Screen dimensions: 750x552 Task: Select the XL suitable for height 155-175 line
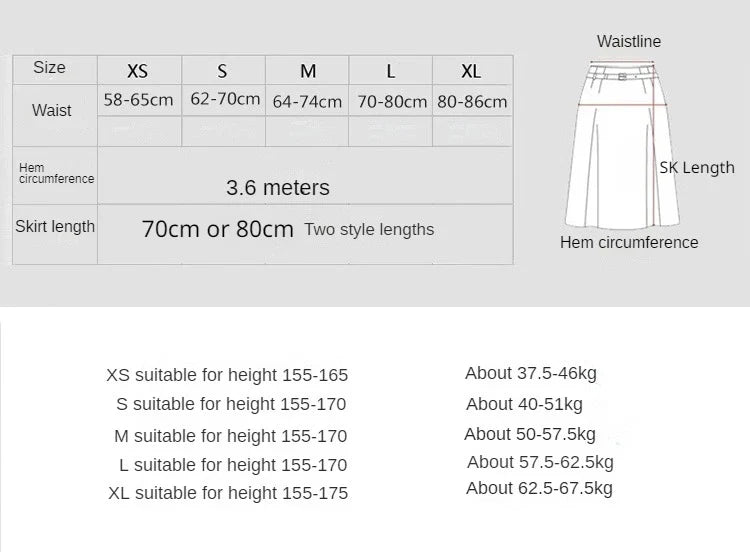click(228, 493)
